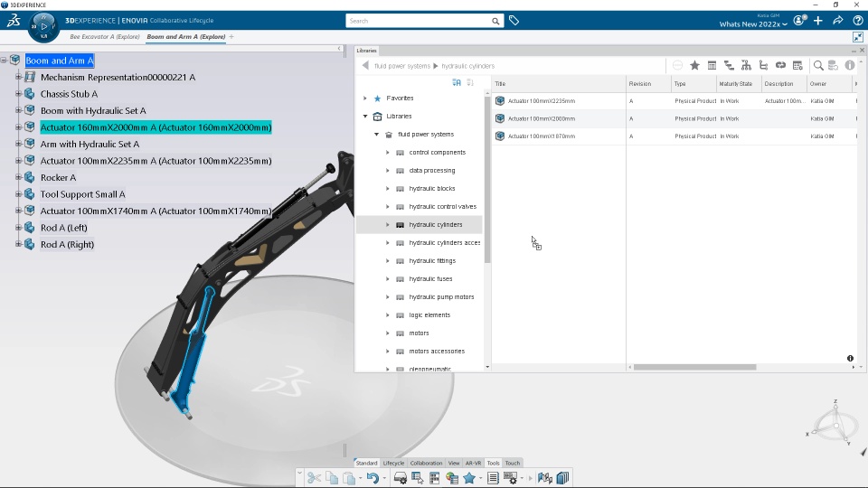Open the help question mark icon
The image size is (868, 488).
pos(858,21)
